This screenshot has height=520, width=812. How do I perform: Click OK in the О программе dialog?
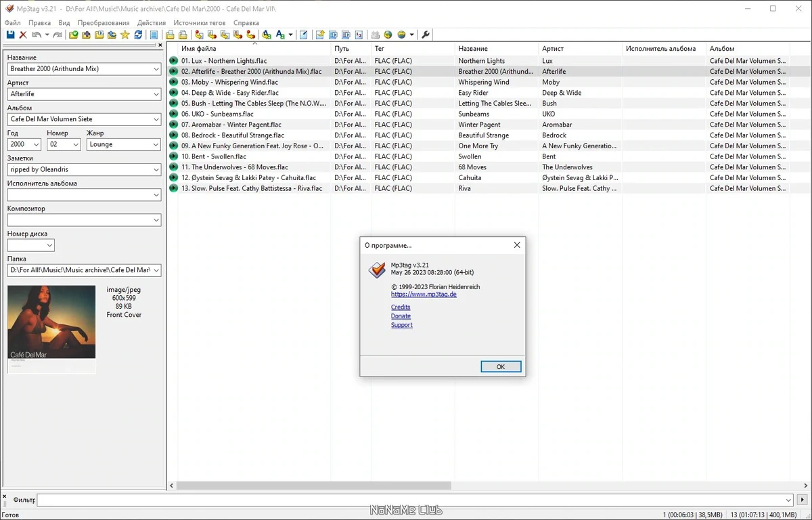(501, 366)
